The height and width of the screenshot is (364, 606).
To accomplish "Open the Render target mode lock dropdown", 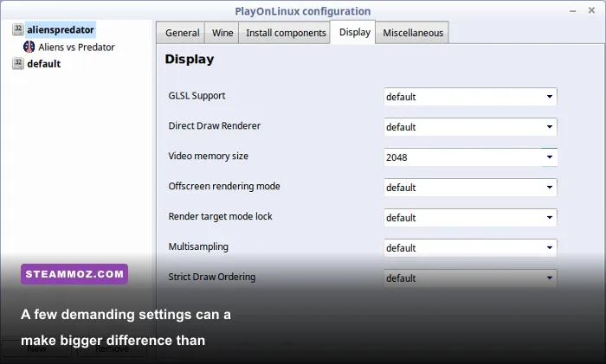I will coord(470,217).
